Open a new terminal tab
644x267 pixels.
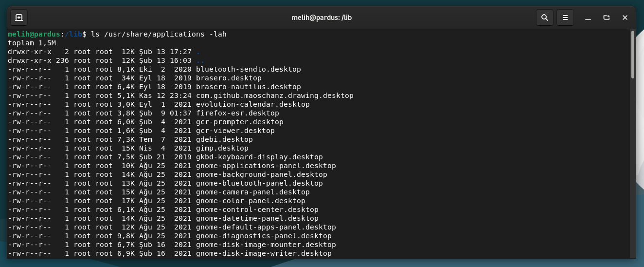click(18, 18)
